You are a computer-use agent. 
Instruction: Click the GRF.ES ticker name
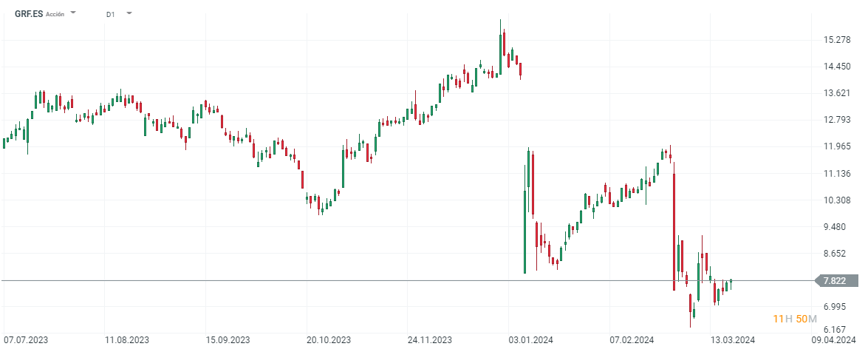point(28,14)
